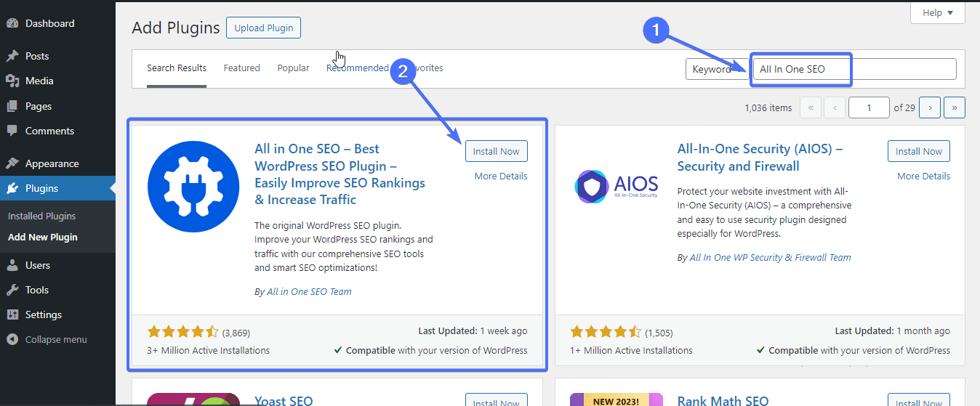
Task: Click the AIOS security plugin logo
Action: tap(616, 185)
